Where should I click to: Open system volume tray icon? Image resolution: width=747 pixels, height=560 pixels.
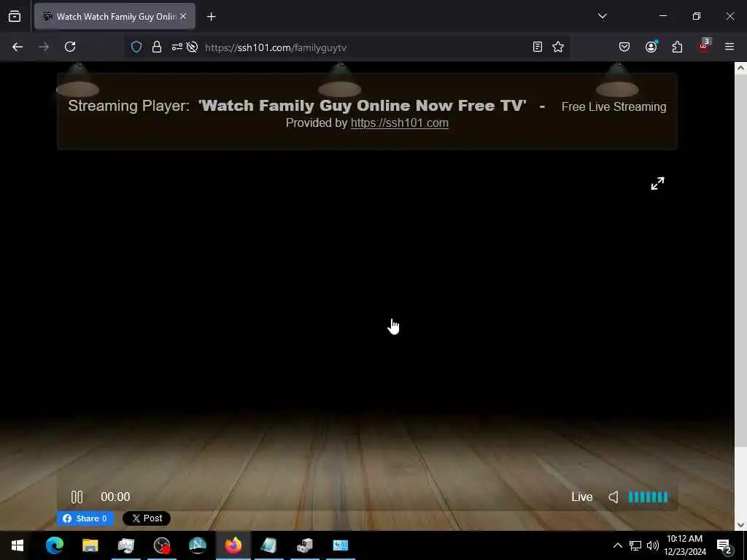(653, 545)
